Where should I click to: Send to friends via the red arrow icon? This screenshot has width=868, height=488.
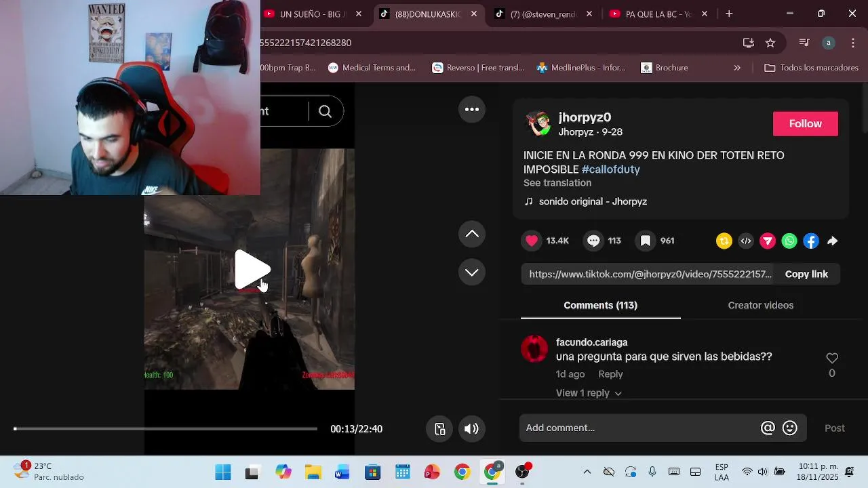768,241
